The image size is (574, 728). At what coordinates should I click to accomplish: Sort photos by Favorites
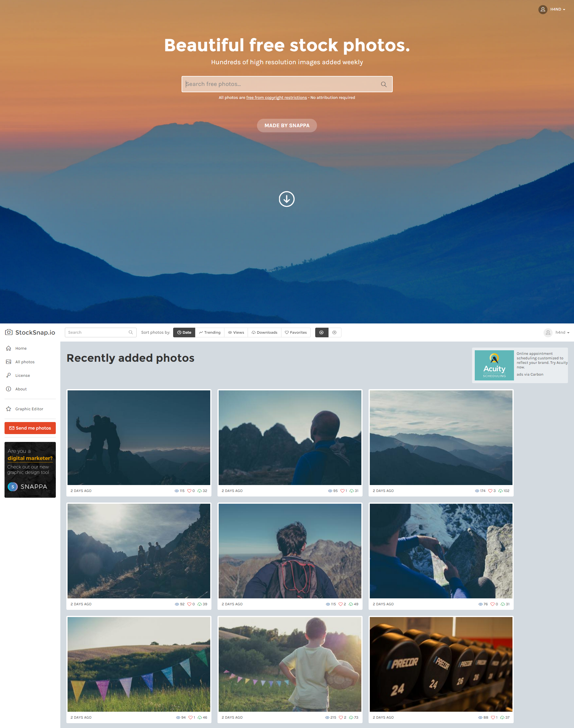coord(296,332)
